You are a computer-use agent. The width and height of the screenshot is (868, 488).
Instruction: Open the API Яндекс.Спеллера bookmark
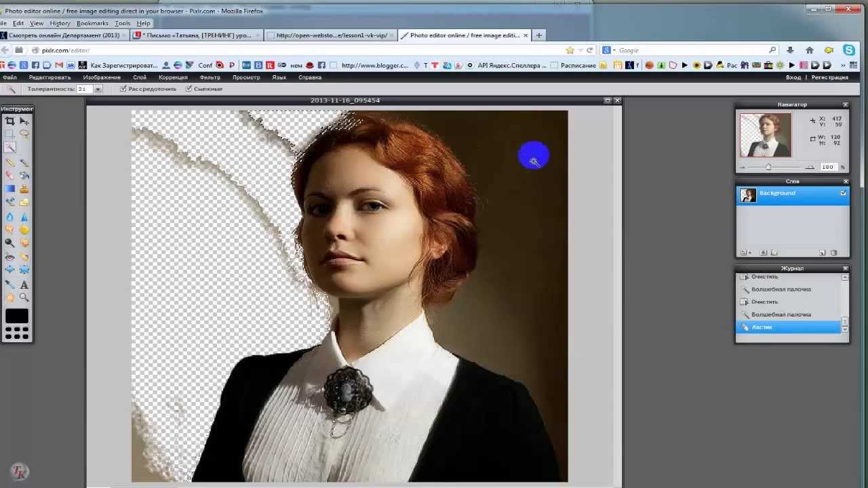[507, 66]
